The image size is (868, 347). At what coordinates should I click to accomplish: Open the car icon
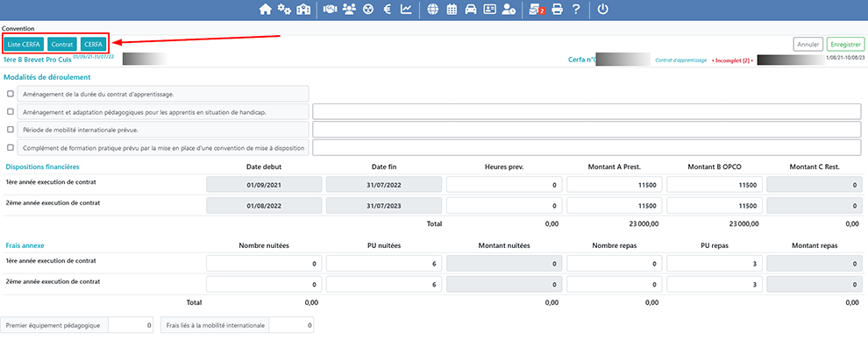[x=471, y=10]
